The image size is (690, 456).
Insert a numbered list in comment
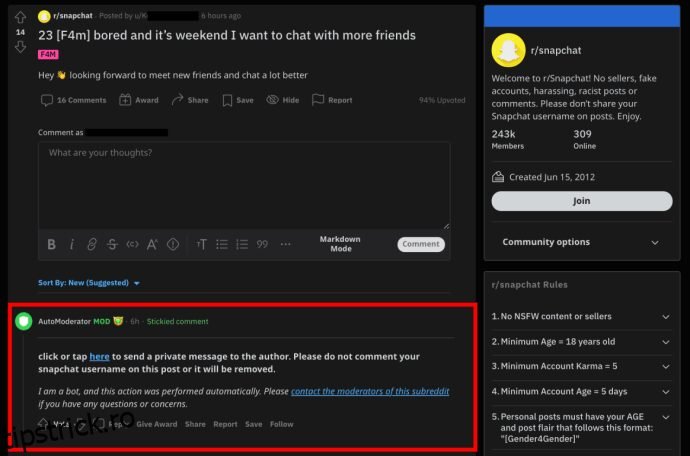point(242,244)
